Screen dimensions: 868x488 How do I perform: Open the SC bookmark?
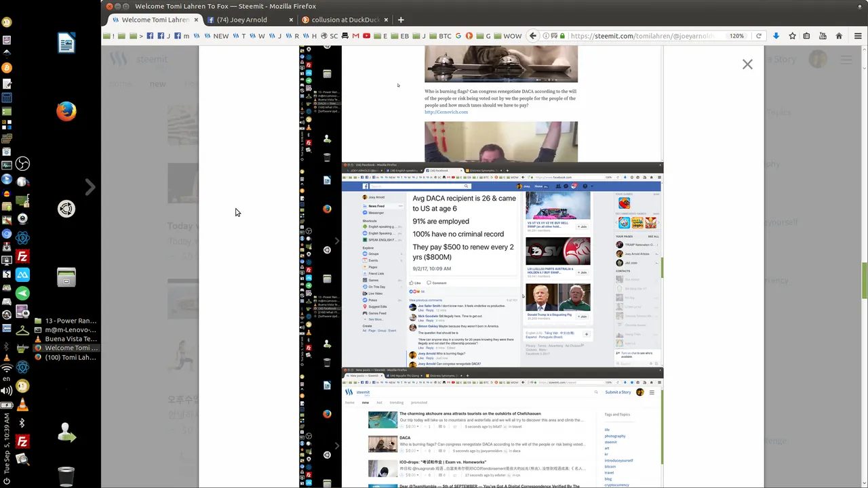pyautogui.click(x=329, y=36)
